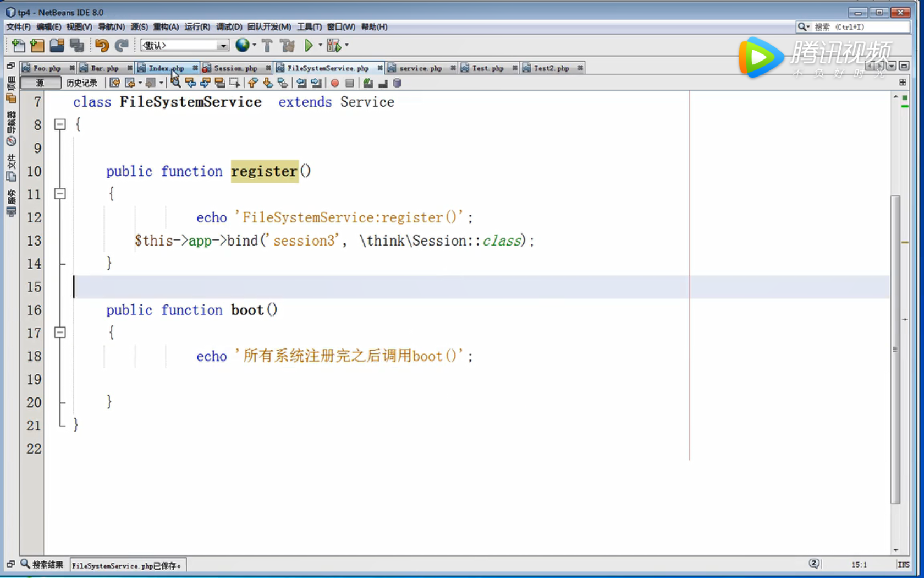Toggle the Highlight Search icon
This screenshot has width=924, height=578.
pyautogui.click(x=220, y=83)
